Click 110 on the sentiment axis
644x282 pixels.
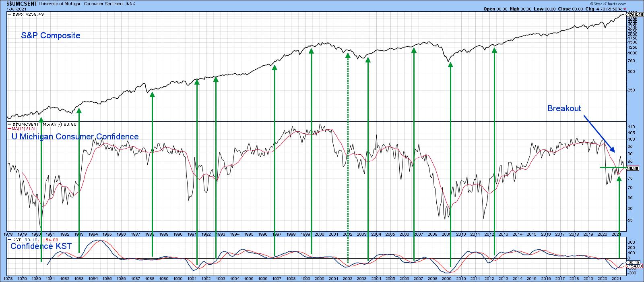pyautogui.click(x=631, y=126)
